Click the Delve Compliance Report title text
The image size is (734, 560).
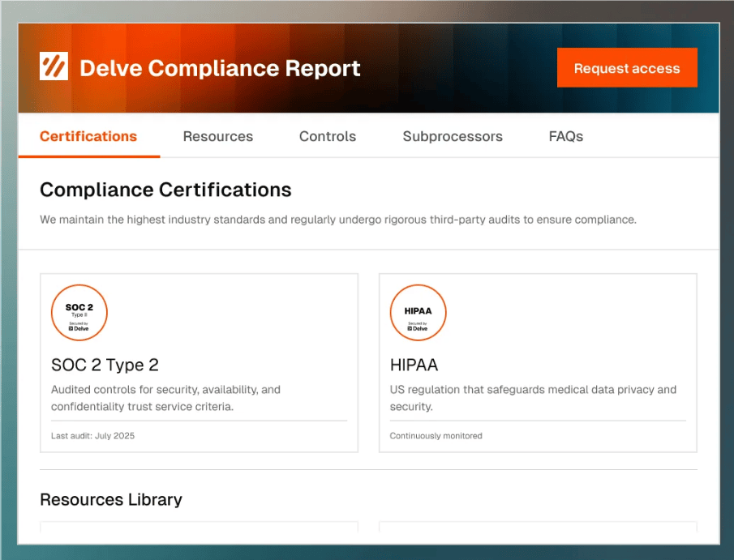[x=220, y=68]
